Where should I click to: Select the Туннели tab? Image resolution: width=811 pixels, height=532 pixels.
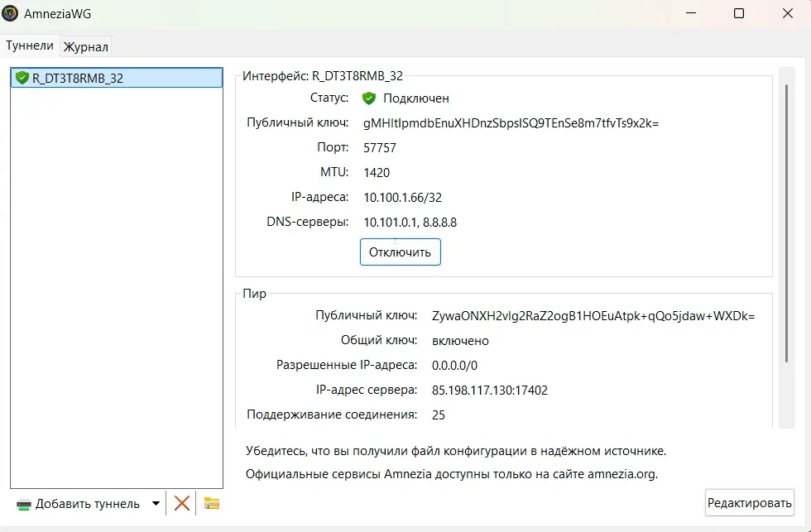(x=29, y=46)
